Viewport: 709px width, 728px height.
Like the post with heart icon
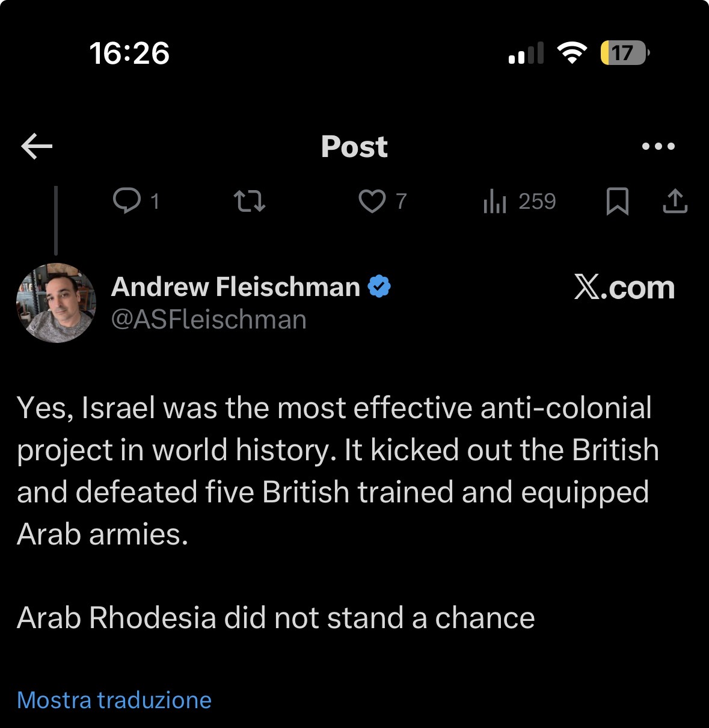(x=372, y=201)
